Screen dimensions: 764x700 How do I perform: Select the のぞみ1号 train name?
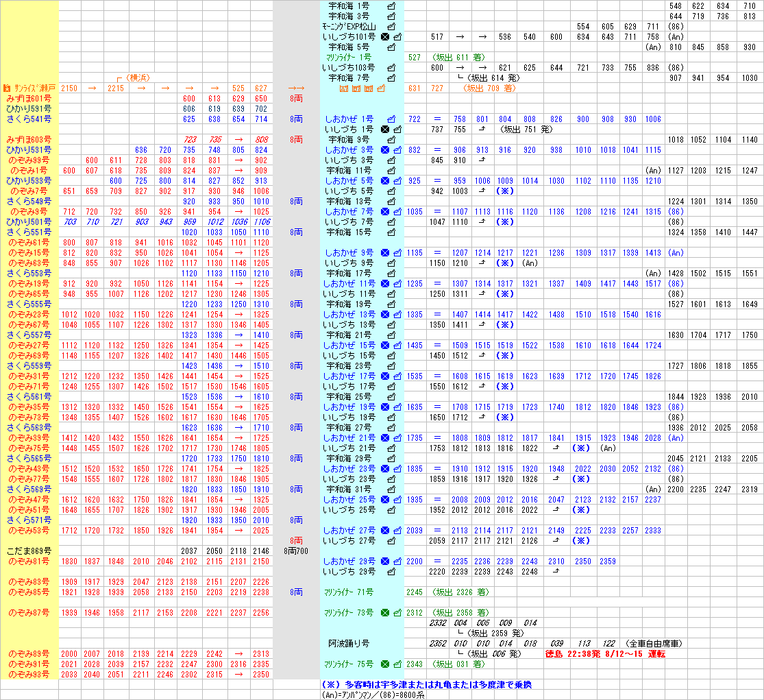point(29,171)
